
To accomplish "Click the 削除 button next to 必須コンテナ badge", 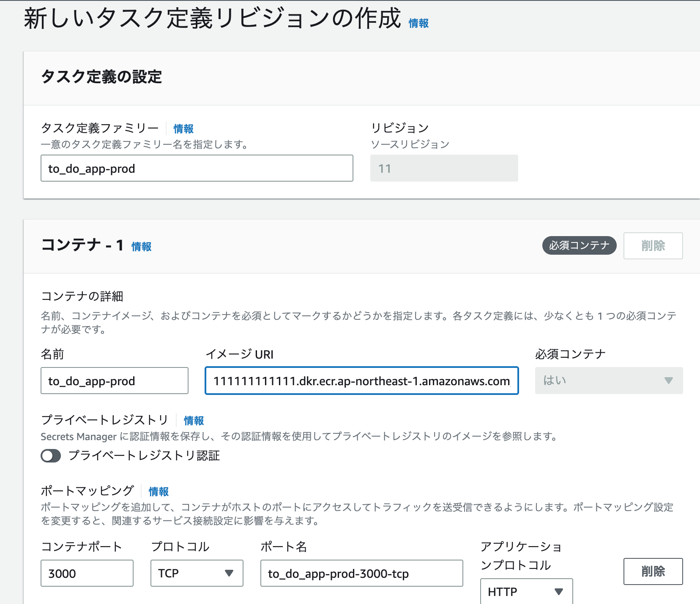I will coord(653,246).
